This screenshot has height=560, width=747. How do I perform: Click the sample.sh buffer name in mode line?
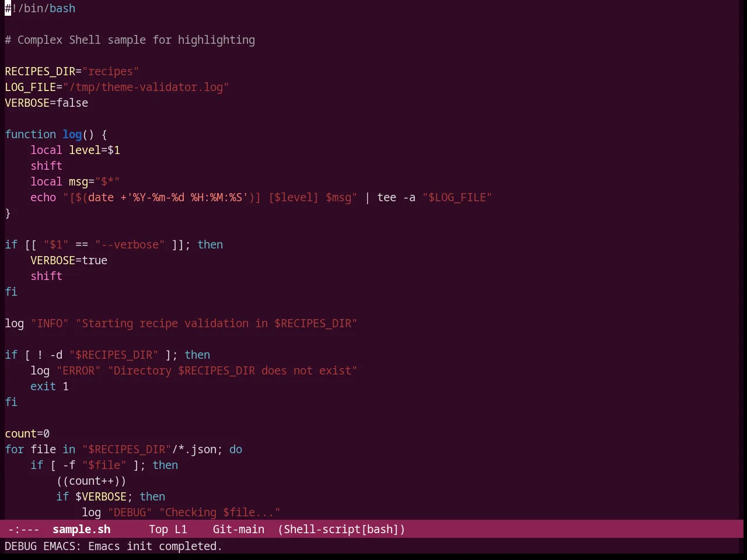coord(82,529)
